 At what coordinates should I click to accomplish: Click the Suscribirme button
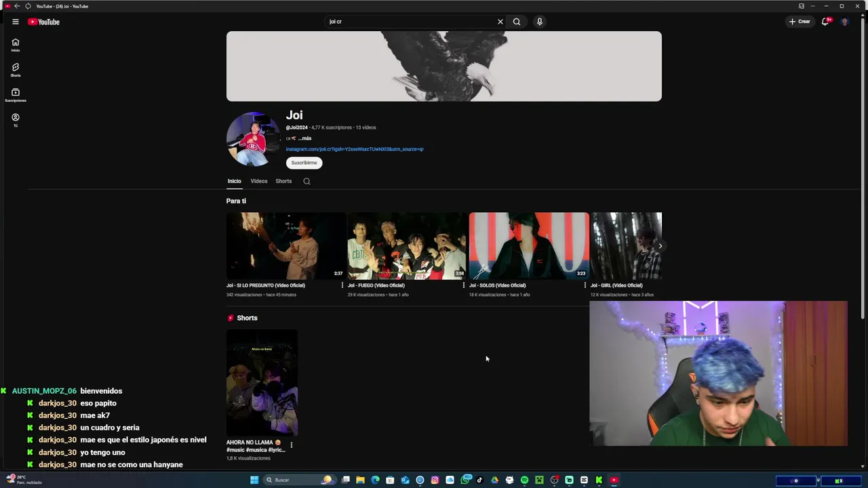pyautogui.click(x=304, y=163)
